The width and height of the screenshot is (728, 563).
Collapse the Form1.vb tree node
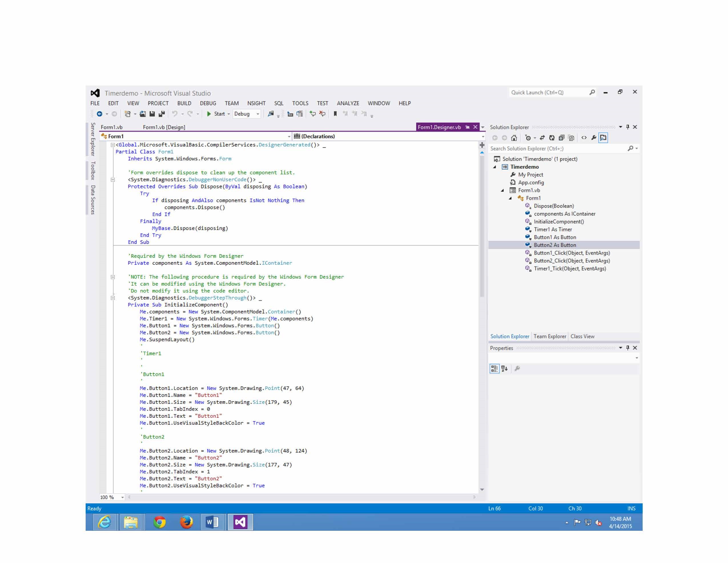502,191
